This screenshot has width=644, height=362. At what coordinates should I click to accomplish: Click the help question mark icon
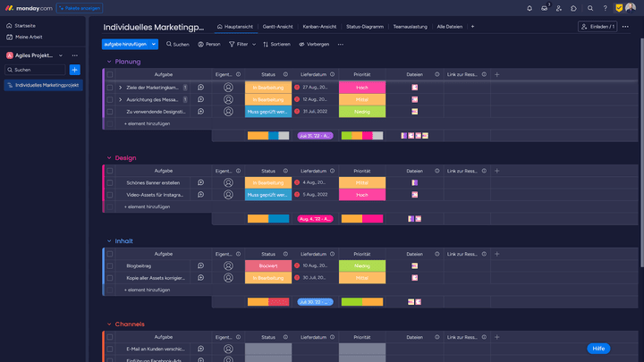pos(605,8)
